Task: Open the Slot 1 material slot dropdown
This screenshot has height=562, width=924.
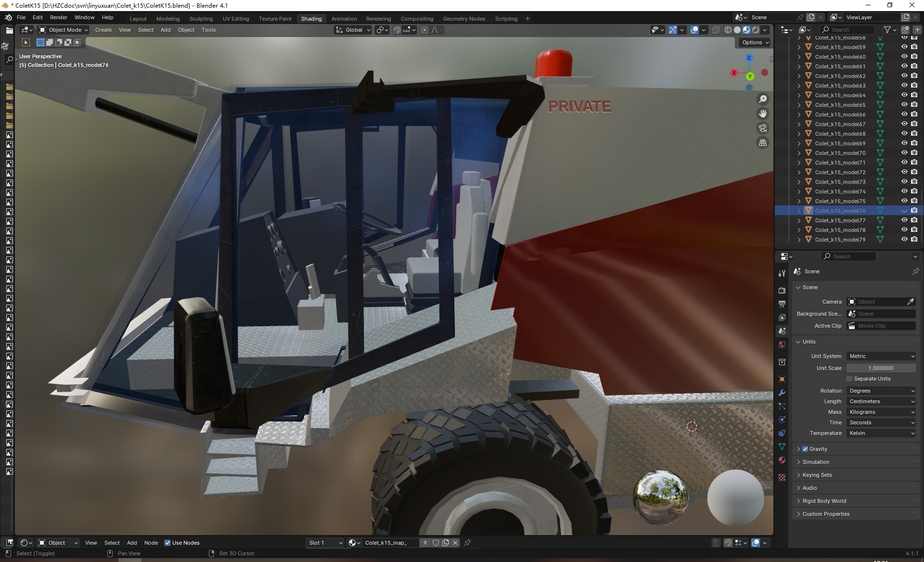Action: pos(325,543)
